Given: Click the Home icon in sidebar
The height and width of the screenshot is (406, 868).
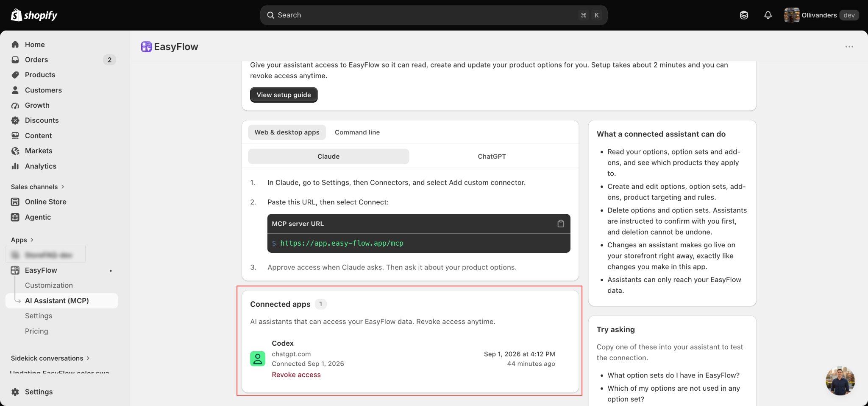Looking at the screenshot, I should tap(15, 45).
